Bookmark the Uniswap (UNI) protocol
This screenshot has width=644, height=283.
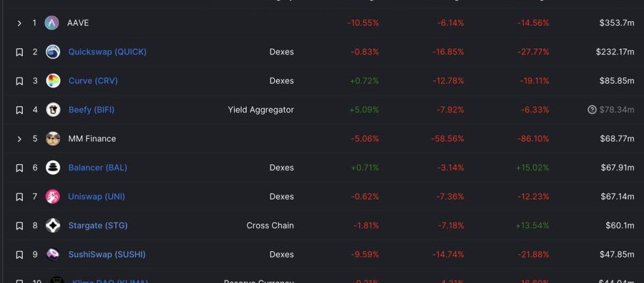19,197
